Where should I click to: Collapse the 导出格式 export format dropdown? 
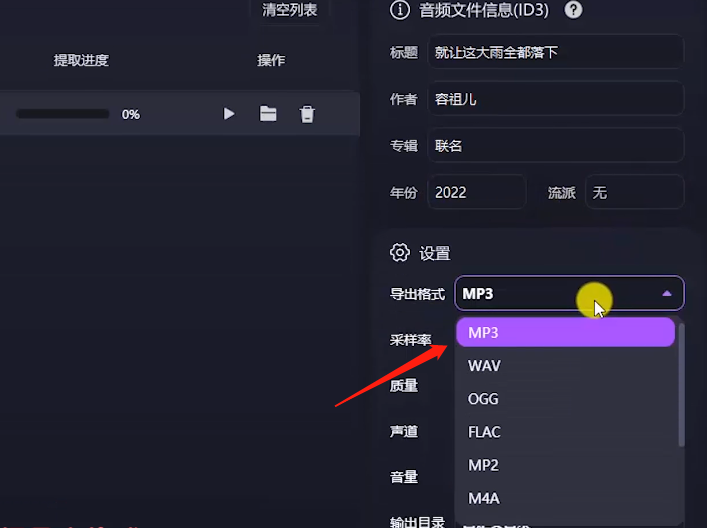pyautogui.click(x=569, y=294)
